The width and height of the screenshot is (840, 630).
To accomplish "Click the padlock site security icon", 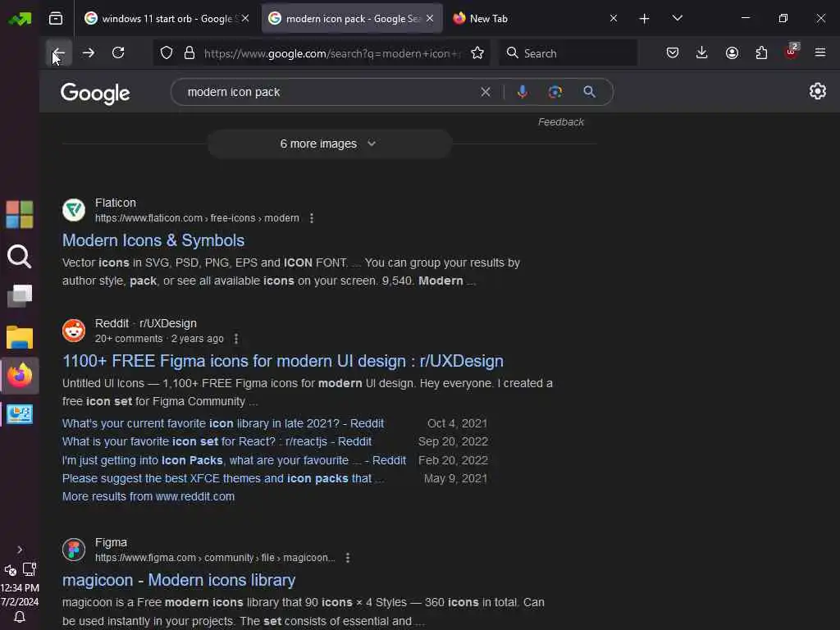I will click(189, 53).
